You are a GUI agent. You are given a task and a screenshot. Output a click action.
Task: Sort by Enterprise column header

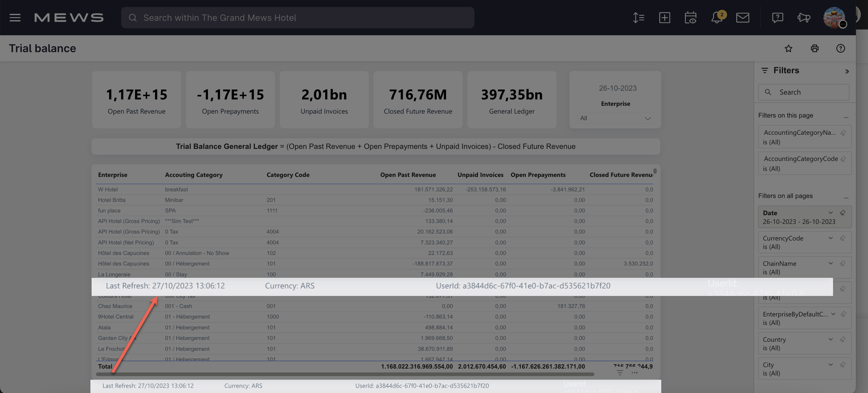112,174
